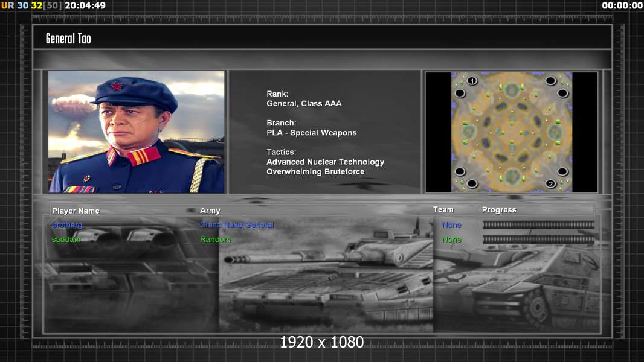The width and height of the screenshot is (644, 362).
Task: Click the "Team" column header
Action: tap(443, 209)
